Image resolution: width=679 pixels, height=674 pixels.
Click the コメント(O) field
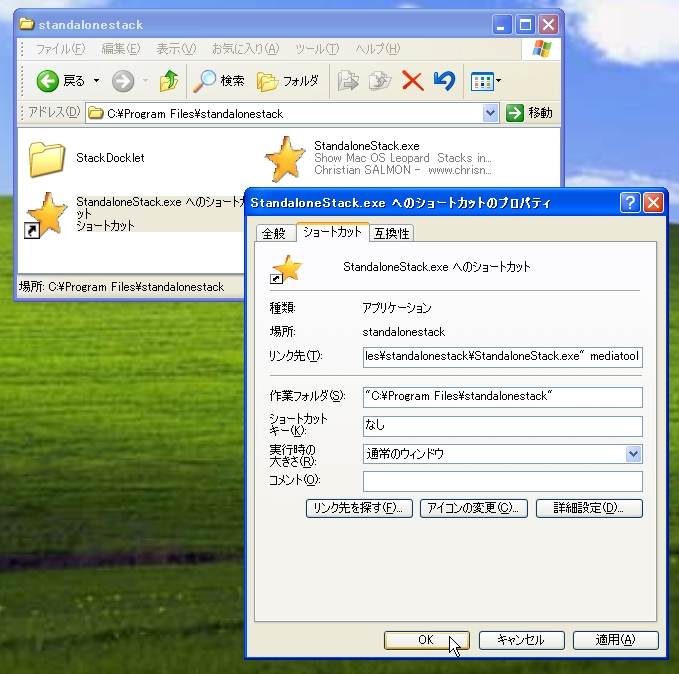click(502, 481)
